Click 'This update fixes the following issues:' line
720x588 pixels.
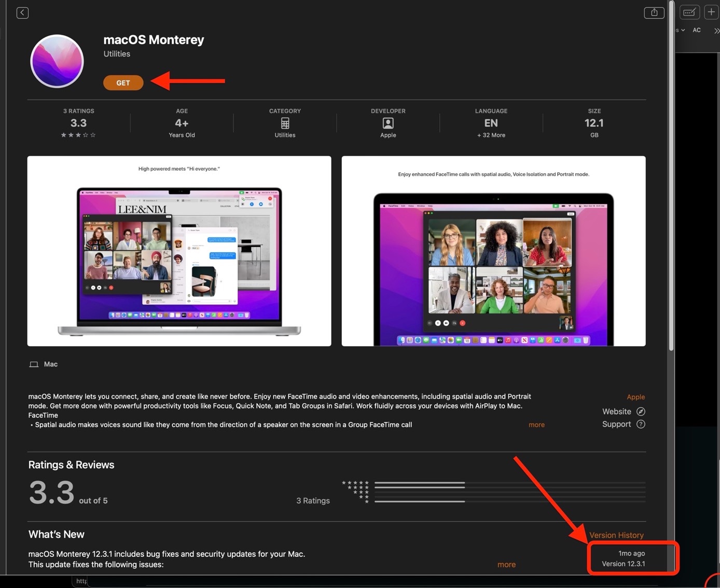(96, 565)
